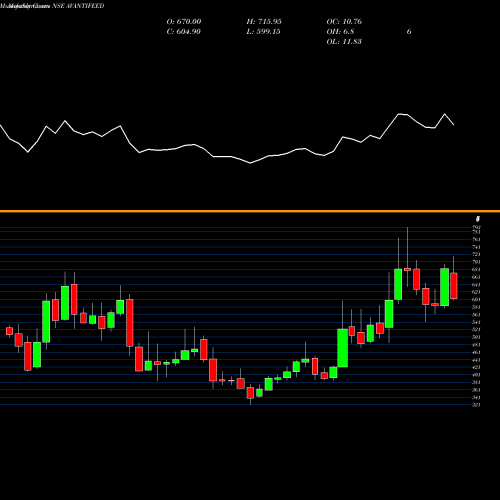500x500 pixels.
Task: Click the tall green candle before the last candle
Action: coord(444,287)
